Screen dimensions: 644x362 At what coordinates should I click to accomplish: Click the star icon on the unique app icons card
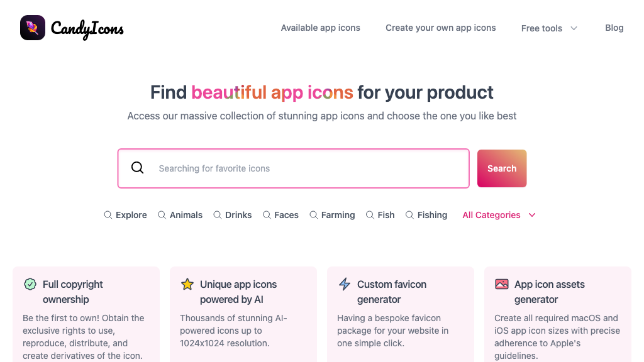(x=187, y=284)
